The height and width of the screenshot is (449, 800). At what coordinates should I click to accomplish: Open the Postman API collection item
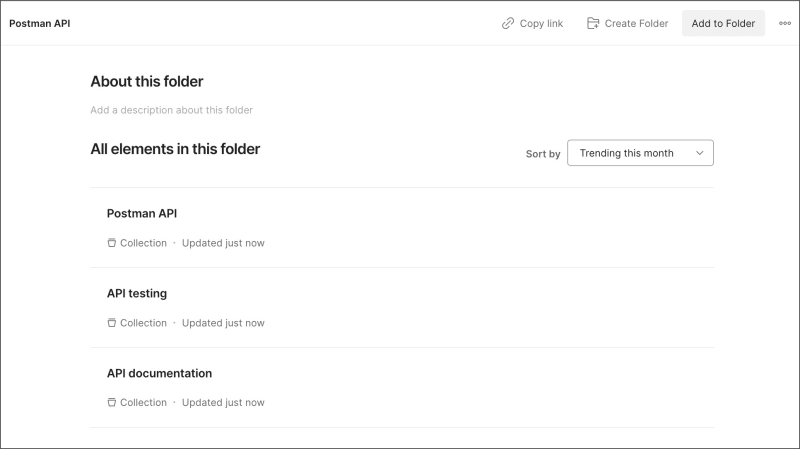[x=402, y=228]
